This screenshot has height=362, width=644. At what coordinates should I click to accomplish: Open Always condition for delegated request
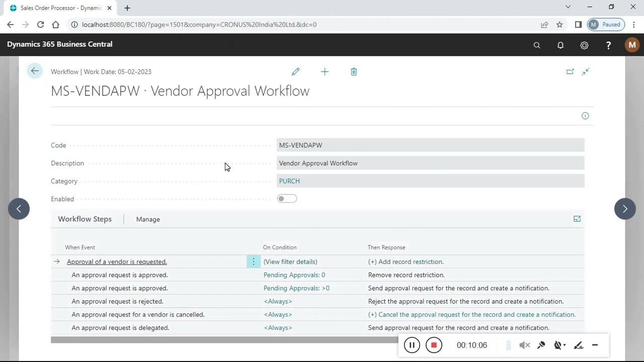coord(278,328)
